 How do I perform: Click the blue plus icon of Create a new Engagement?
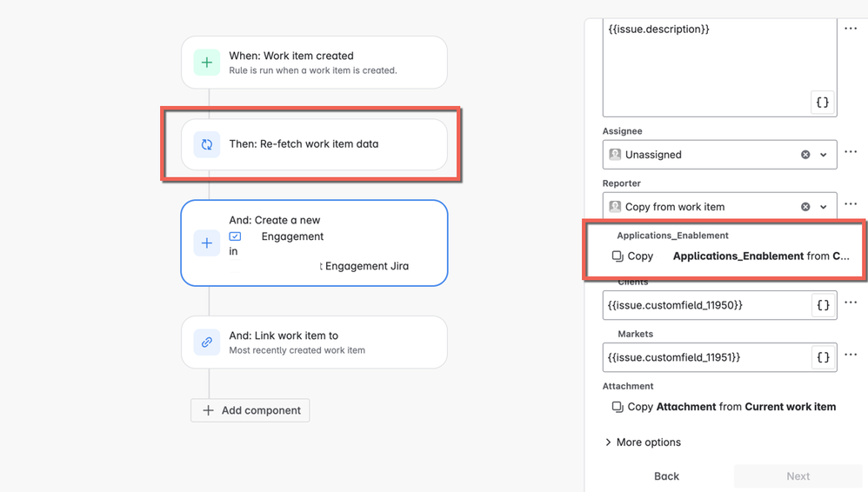pos(206,243)
